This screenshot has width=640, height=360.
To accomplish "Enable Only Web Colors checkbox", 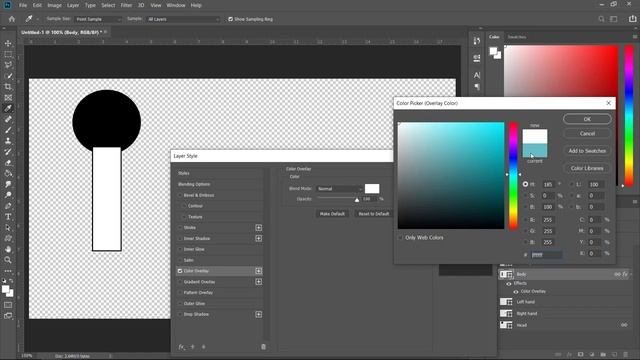I will [x=400, y=238].
